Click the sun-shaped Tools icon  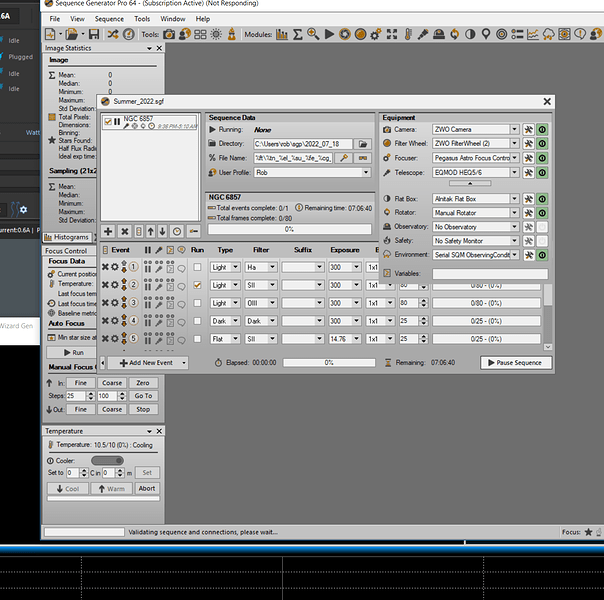pos(216,34)
